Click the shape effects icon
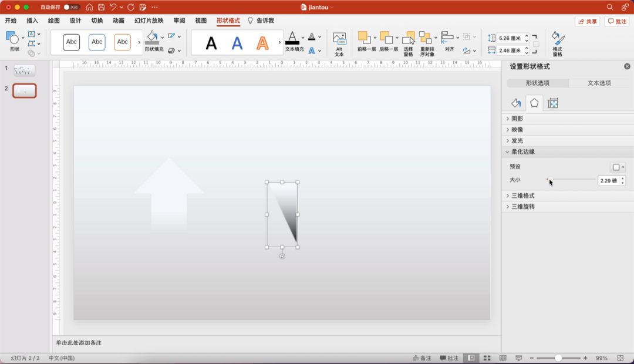Viewport: 634px width, 364px height. click(171, 50)
